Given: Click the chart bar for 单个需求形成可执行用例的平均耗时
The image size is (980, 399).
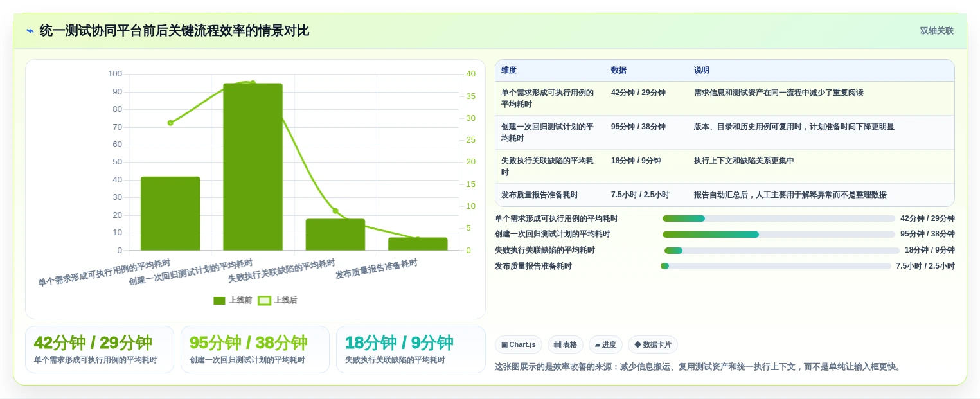Looking at the screenshot, I should coord(170,213).
